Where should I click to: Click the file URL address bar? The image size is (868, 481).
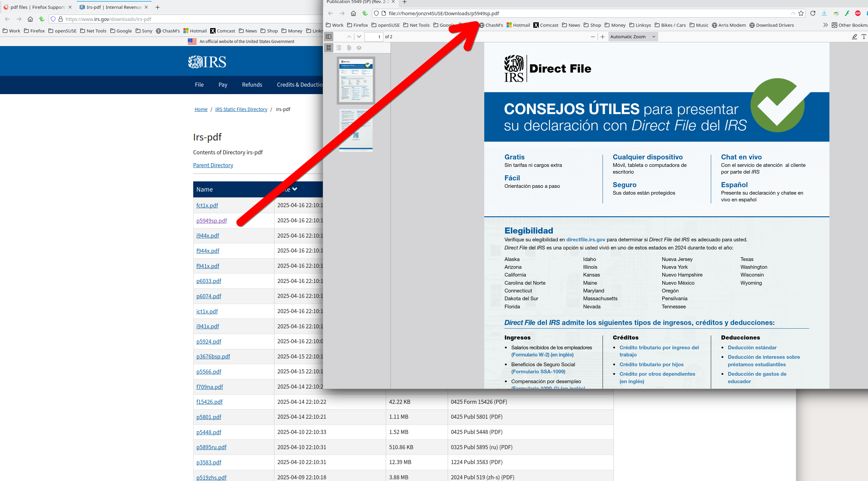[589, 13]
